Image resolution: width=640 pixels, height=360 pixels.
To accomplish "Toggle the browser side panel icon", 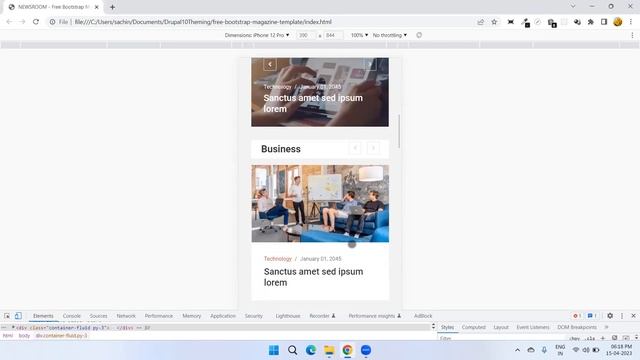I will (x=604, y=22).
